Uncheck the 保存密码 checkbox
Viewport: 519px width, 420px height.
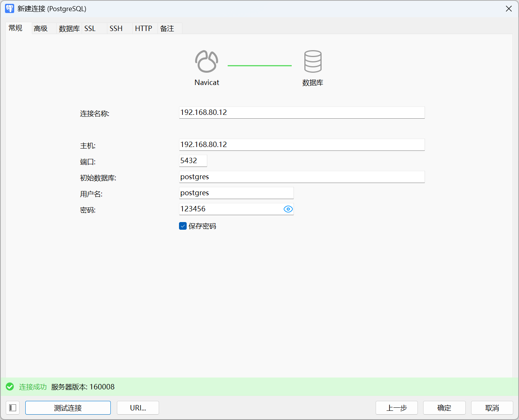[x=183, y=226]
